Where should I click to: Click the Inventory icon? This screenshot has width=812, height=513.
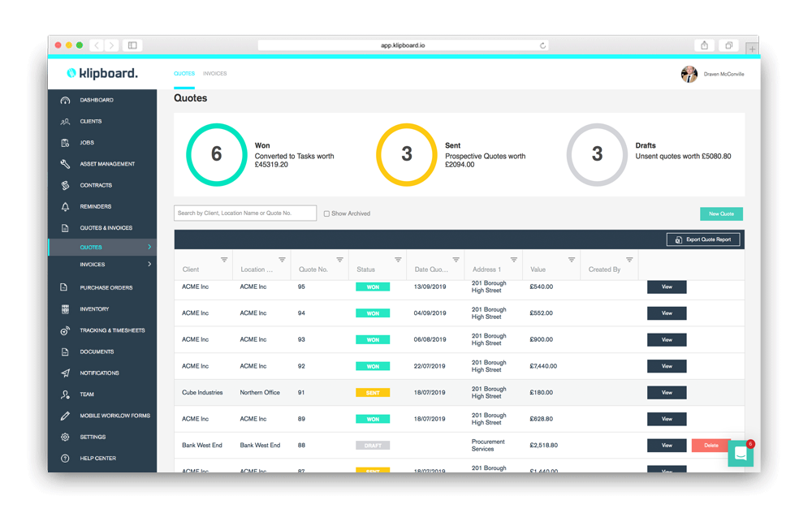(65, 309)
